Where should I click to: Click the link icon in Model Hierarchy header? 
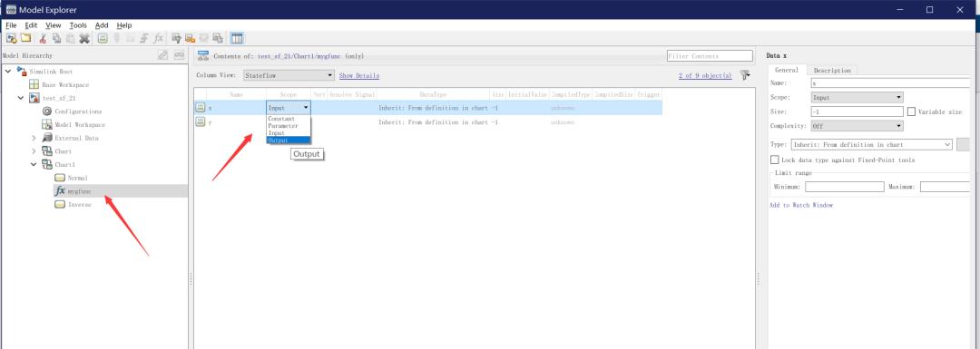tap(180, 55)
